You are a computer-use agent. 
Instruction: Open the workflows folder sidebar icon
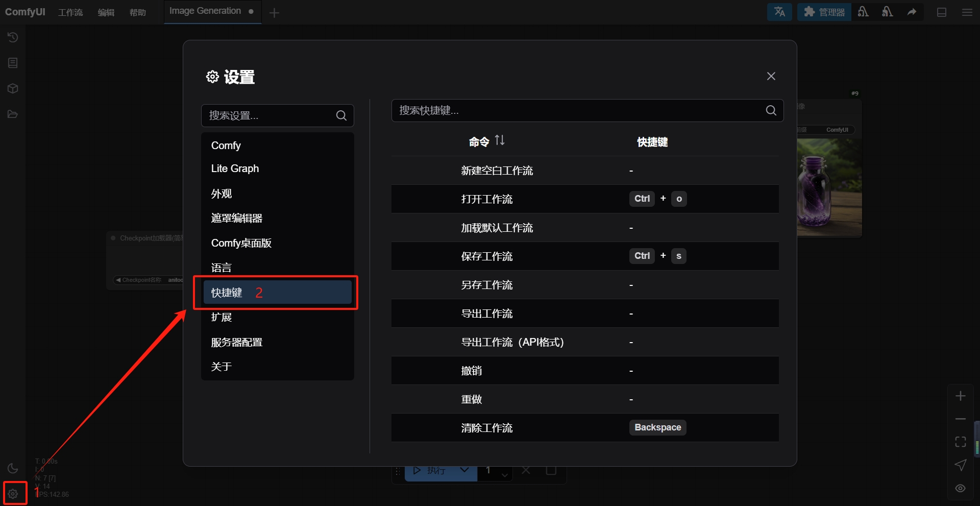click(x=13, y=114)
